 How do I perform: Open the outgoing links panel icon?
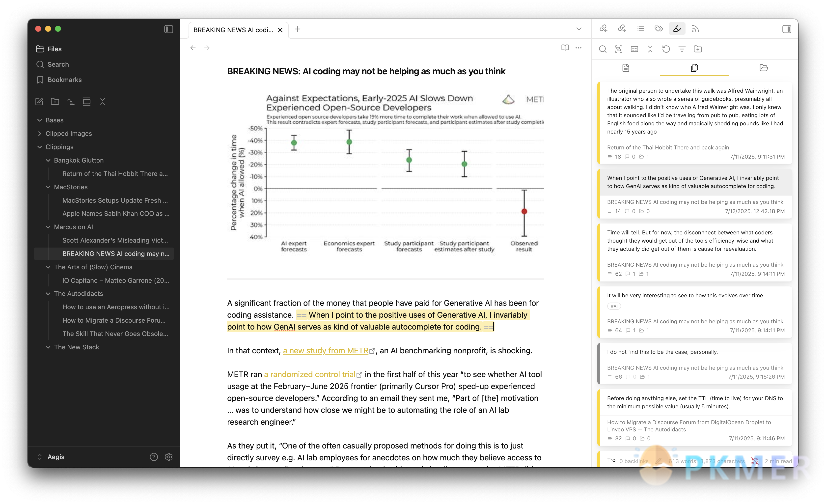click(x=622, y=29)
